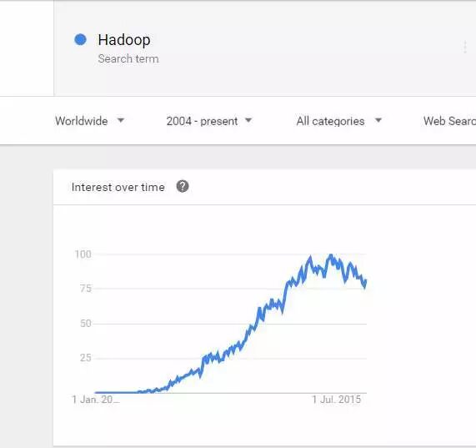Click the Interest over time heading
This screenshot has height=448, width=476.
[x=118, y=187]
